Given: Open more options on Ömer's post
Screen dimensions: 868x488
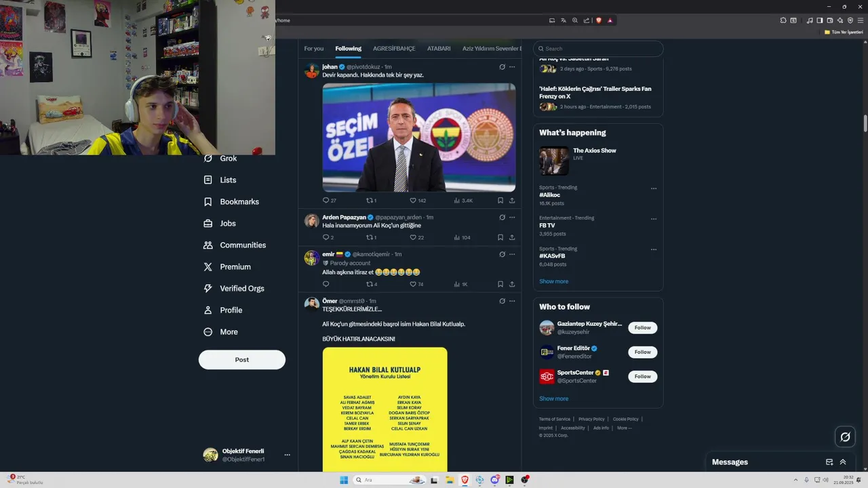Looking at the screenshot, I should (x=512, y=301).
